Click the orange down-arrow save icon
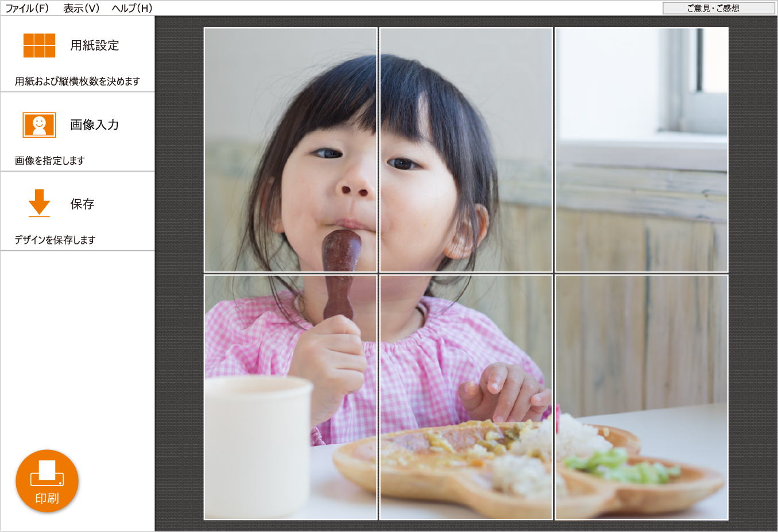The height and width of the screenshot is (532, 778). [x=39, y=203]
